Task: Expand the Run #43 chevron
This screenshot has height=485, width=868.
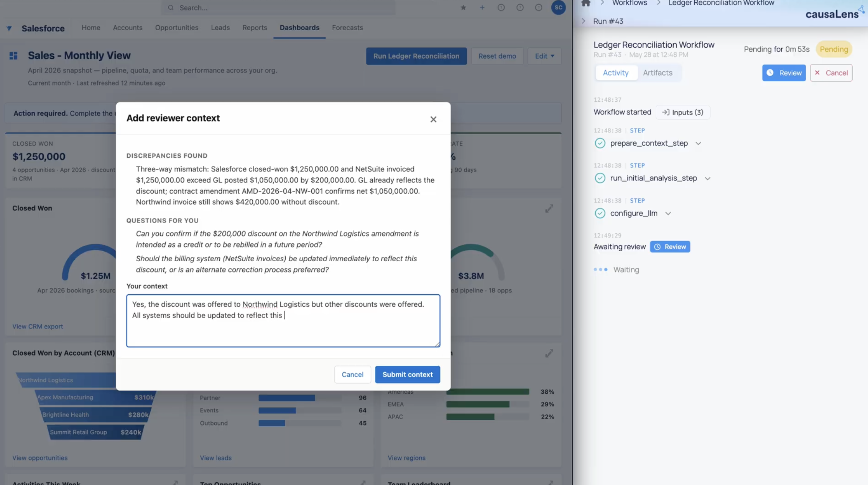Action: click(584, 21)
